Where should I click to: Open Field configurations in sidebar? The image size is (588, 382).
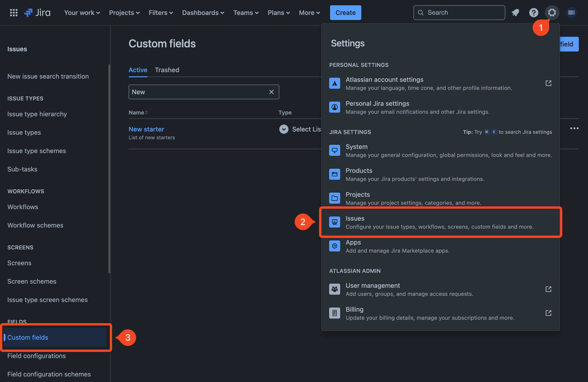click(x=37, y=356)
